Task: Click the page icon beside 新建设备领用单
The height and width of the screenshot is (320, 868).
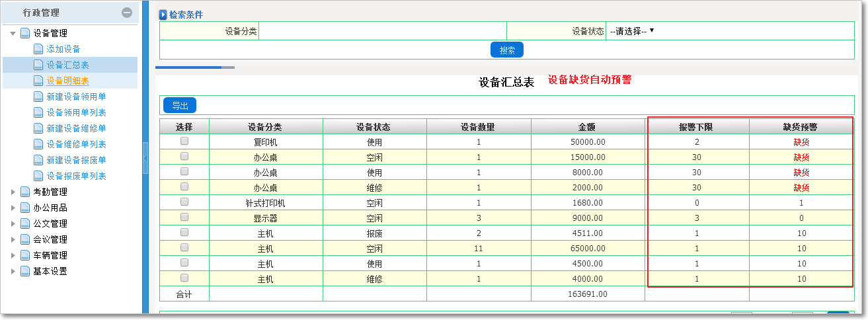Action: pos(38,97)
